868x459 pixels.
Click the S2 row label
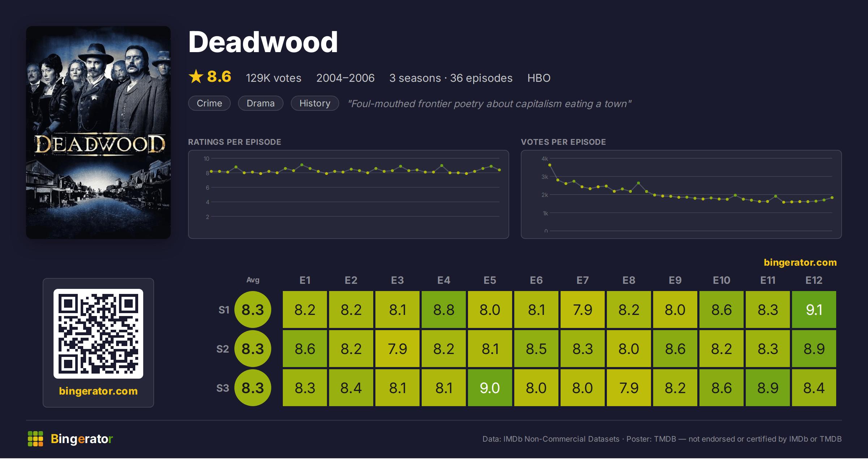point(223,349)
